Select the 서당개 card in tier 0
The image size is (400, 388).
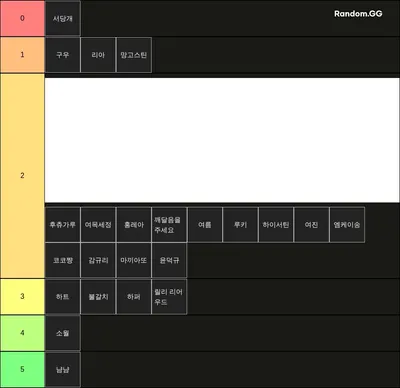point(63,18)
